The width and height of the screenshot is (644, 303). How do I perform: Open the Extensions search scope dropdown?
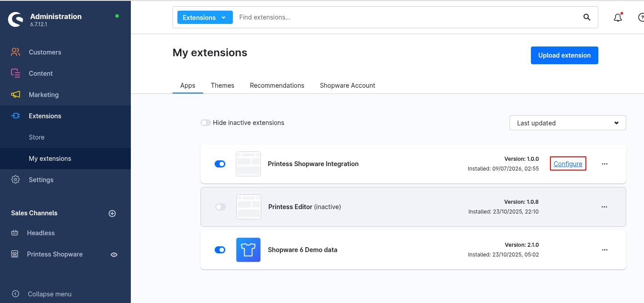[x=205, y=18]
